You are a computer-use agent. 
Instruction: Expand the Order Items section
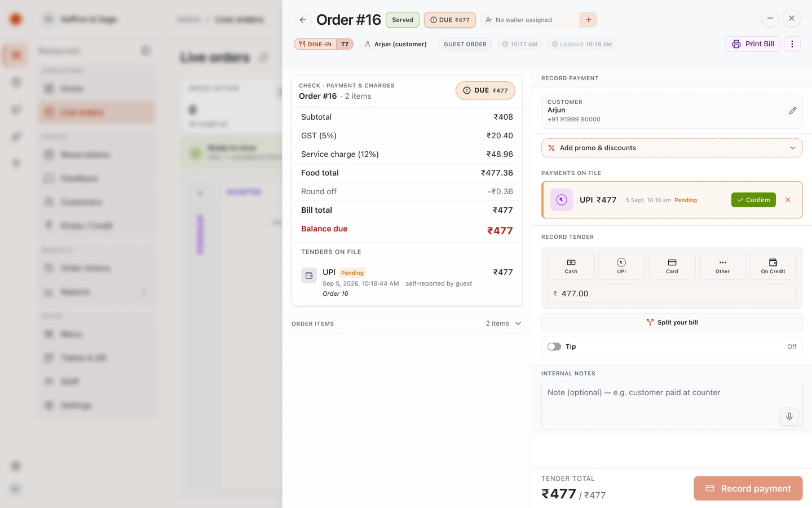tap(407, 323)
